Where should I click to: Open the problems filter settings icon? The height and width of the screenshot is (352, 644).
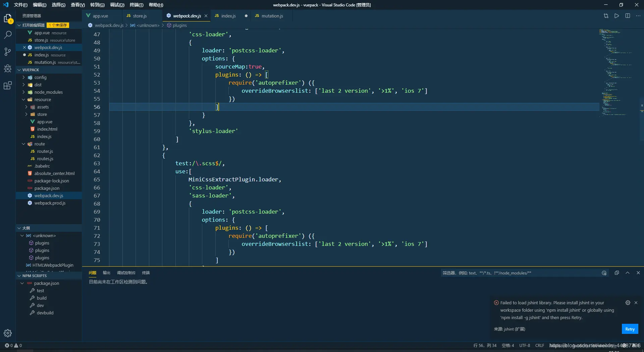(x=604, y=273)
